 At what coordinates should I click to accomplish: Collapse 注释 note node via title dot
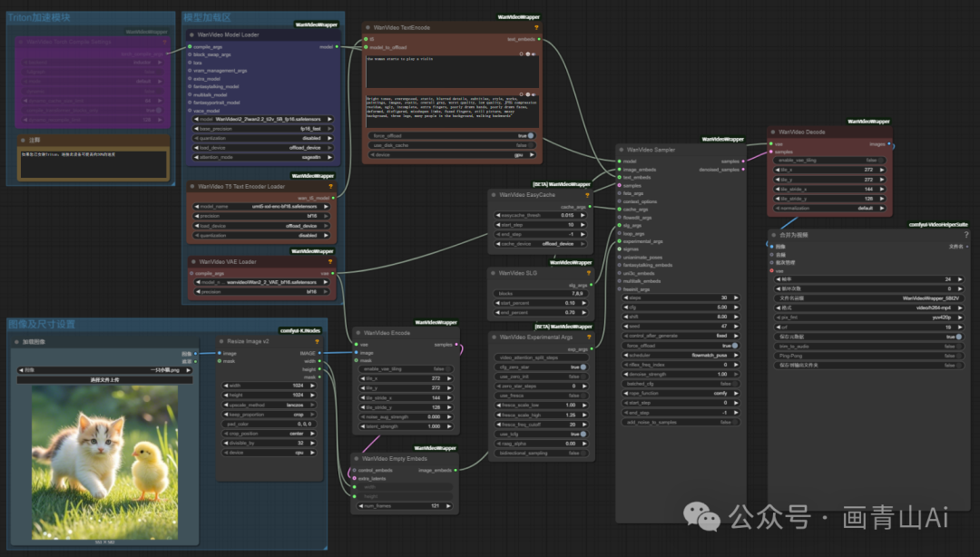pyautogui.click(x=23, y=140)
